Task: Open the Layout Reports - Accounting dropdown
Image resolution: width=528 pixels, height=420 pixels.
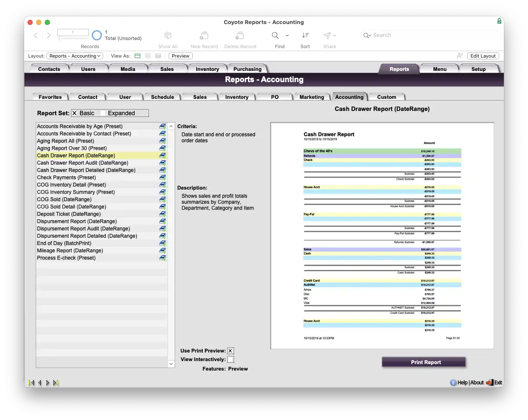Action: (75, 56)
